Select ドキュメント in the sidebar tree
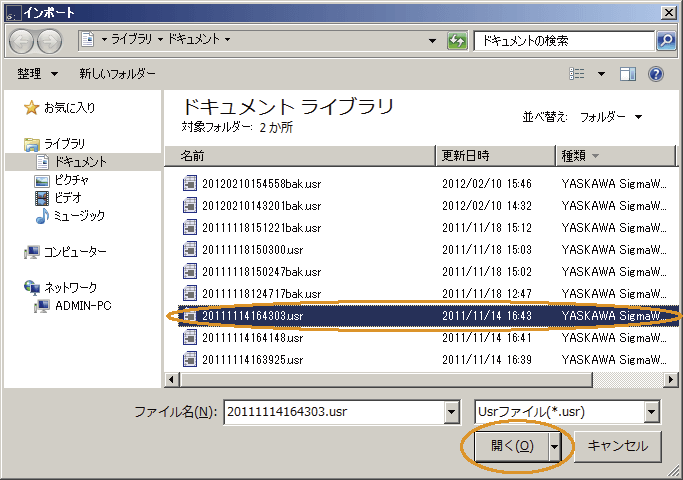Image resolution: width=683 pixels, height=480 pixels. pos(80,162)
